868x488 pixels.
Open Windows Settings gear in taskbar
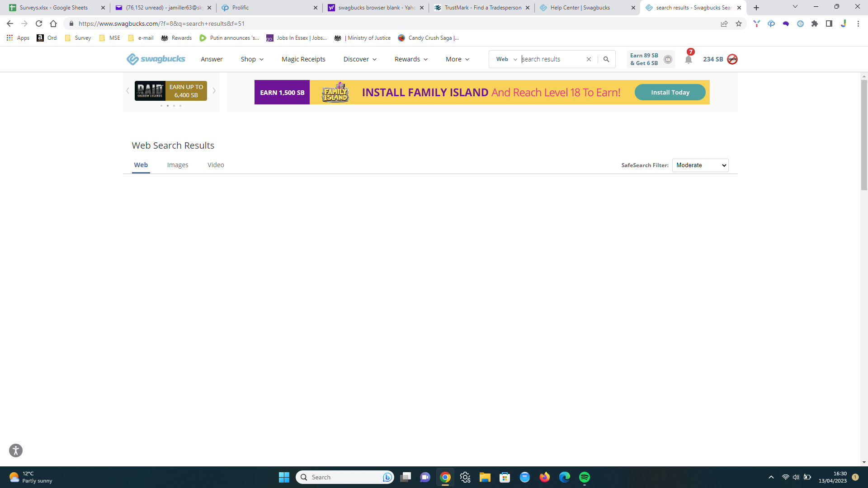coord(465,477)
